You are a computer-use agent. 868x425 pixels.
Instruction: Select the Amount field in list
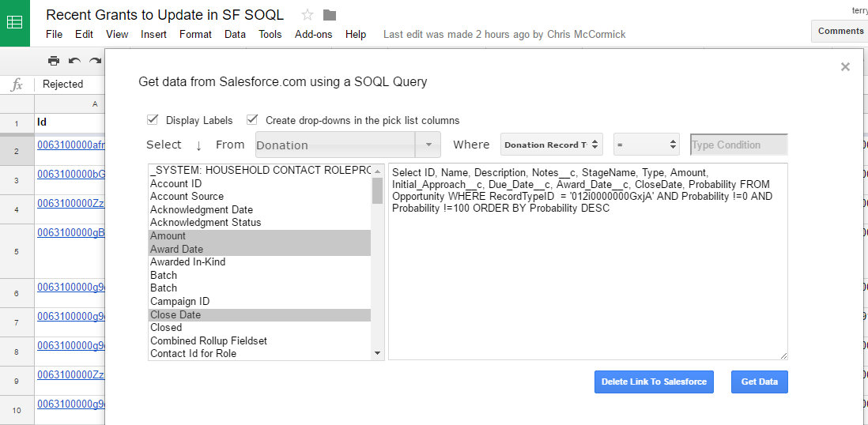259,235
